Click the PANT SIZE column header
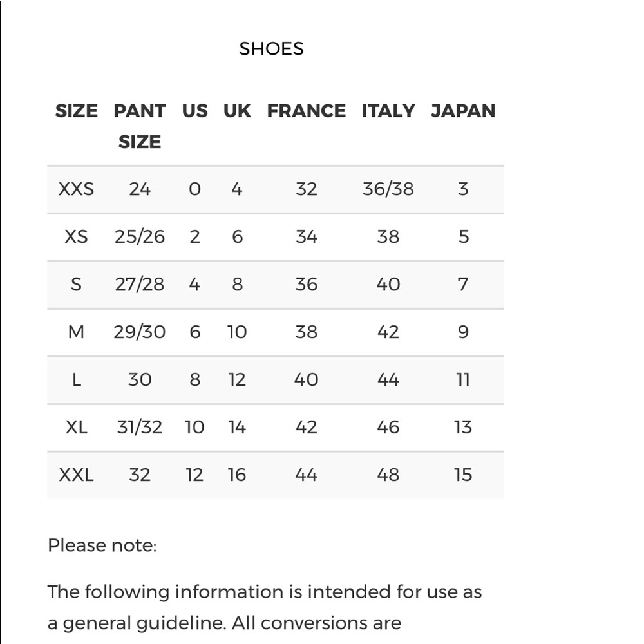The height and width of the screenshot is (644, 644). click(140, 126)
